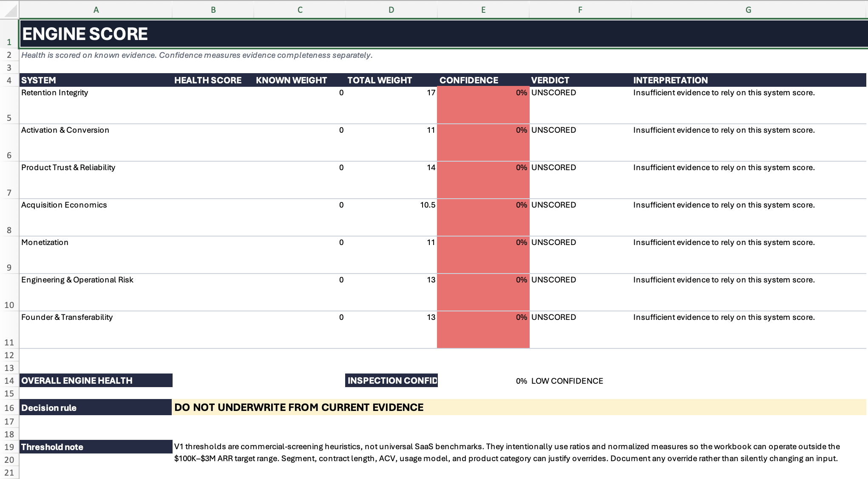Click UNSCORED verdict for Engineering & Operational Risk
Image resolution: width=868 pixels, height=479 pixels.
(x=580, y=292)
